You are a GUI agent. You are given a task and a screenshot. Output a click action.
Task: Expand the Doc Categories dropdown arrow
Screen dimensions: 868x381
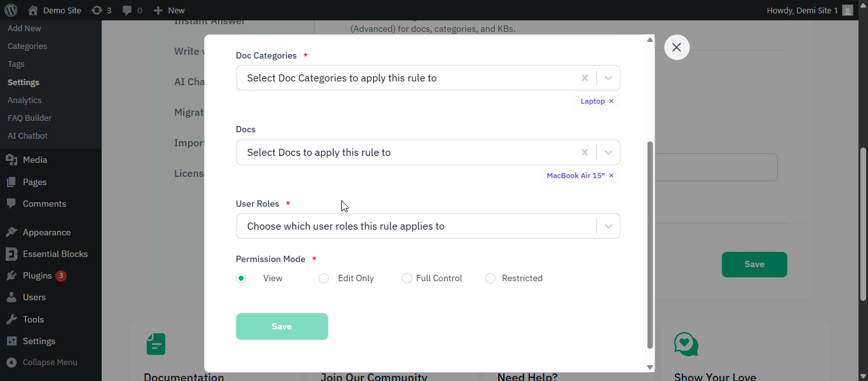click(608, 78)
